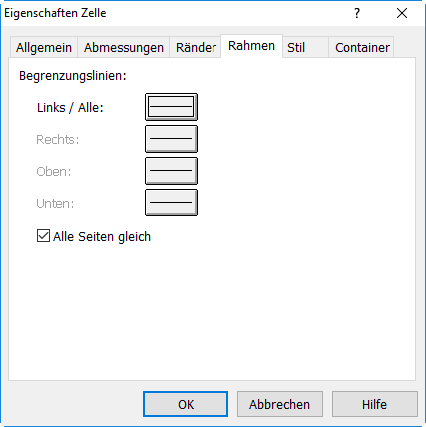This screenshot has width=426, height=427.
Task: Open the Links / Alle line style button
Action: click(171, 107)
